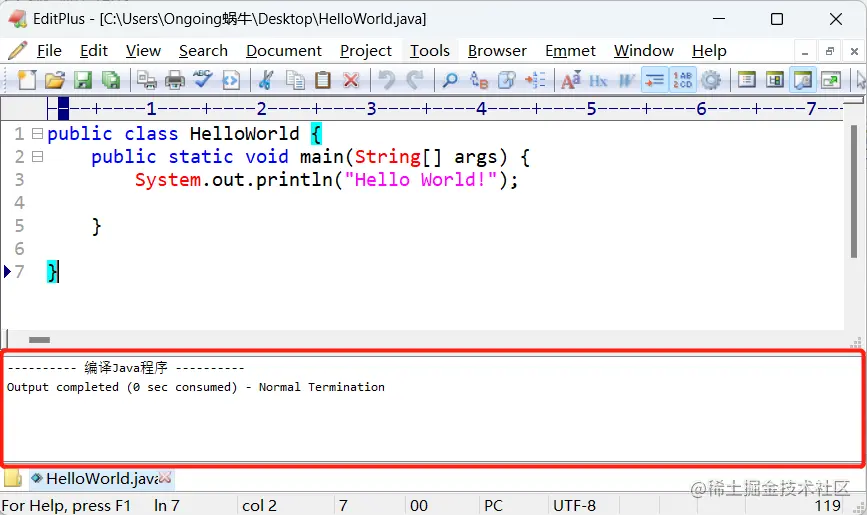867x515 pixels.
Task: Click the Full Screen toolbar icon
Action: (x=831, y=80)
